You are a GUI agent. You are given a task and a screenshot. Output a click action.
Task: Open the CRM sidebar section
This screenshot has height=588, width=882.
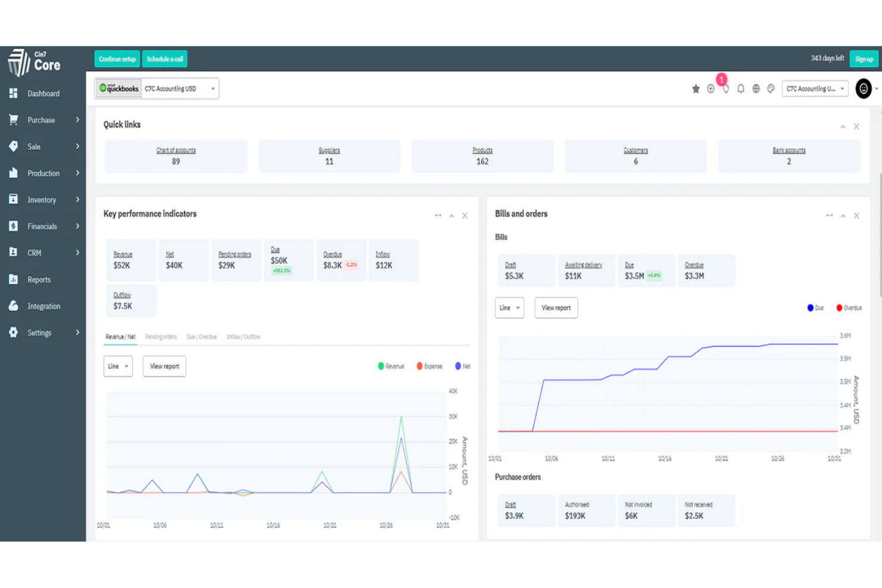tap(34, 252)
